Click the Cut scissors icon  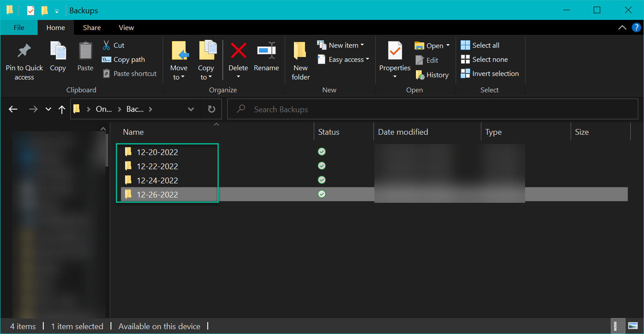tap(107, 45)
